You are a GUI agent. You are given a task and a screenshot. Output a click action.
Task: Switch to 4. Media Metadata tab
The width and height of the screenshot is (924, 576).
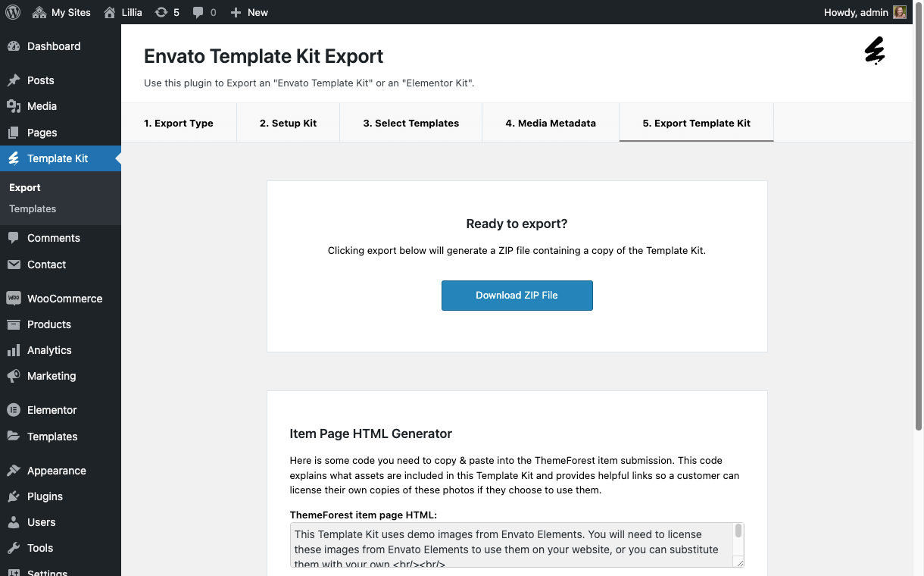[551, 123]
